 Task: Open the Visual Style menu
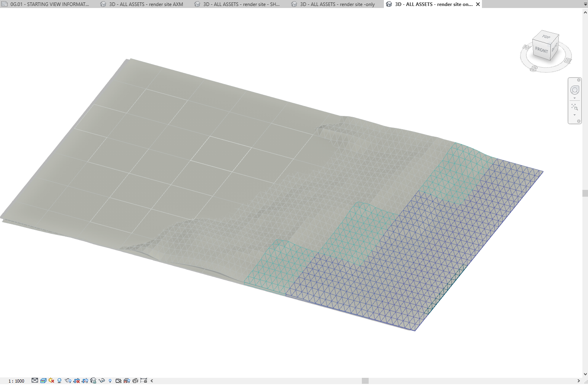[x=43, y=381]
